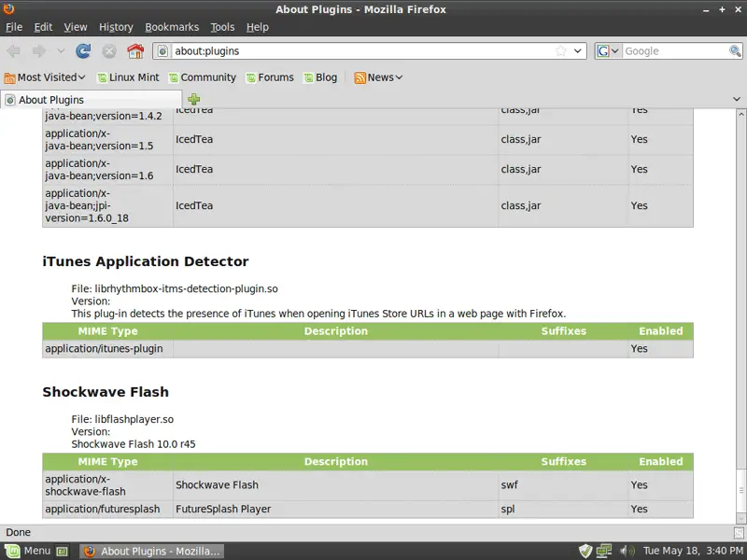Open the Tools menu
Viewport: 747px width, 560px height.
(x=222, y=27)
